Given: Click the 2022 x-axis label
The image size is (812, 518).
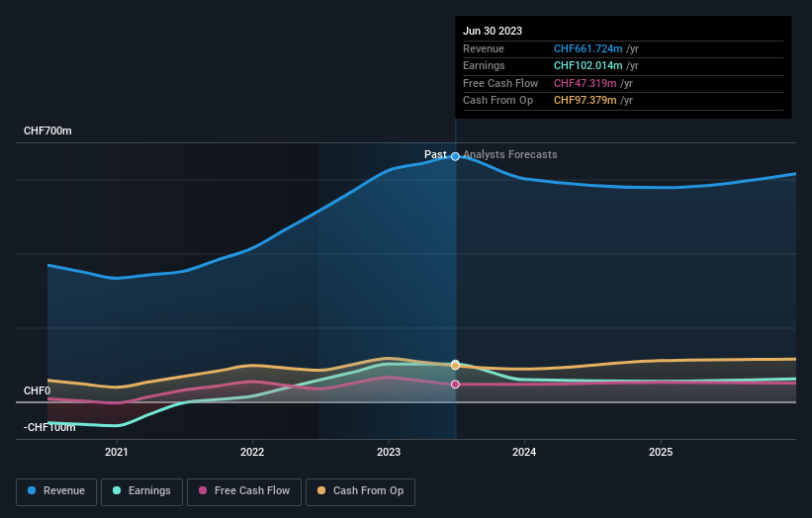Looking at the screenshot, I should tap(252, 452).
